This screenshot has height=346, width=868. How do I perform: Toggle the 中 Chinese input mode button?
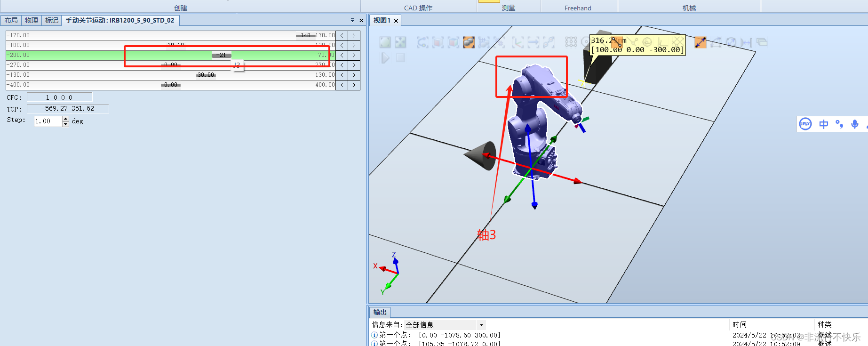tap(824, 124)
